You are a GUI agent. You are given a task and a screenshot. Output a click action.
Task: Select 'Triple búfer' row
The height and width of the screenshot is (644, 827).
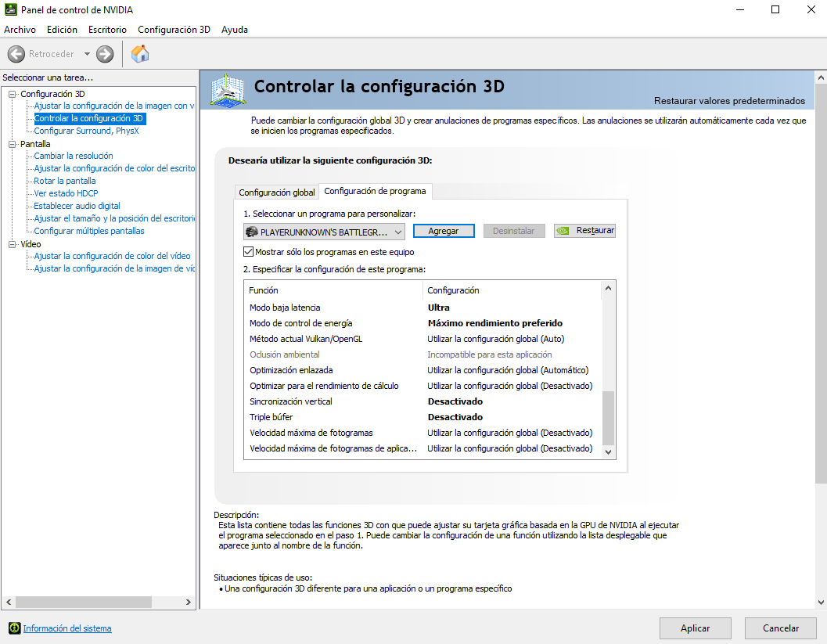(x=422, y=416)
